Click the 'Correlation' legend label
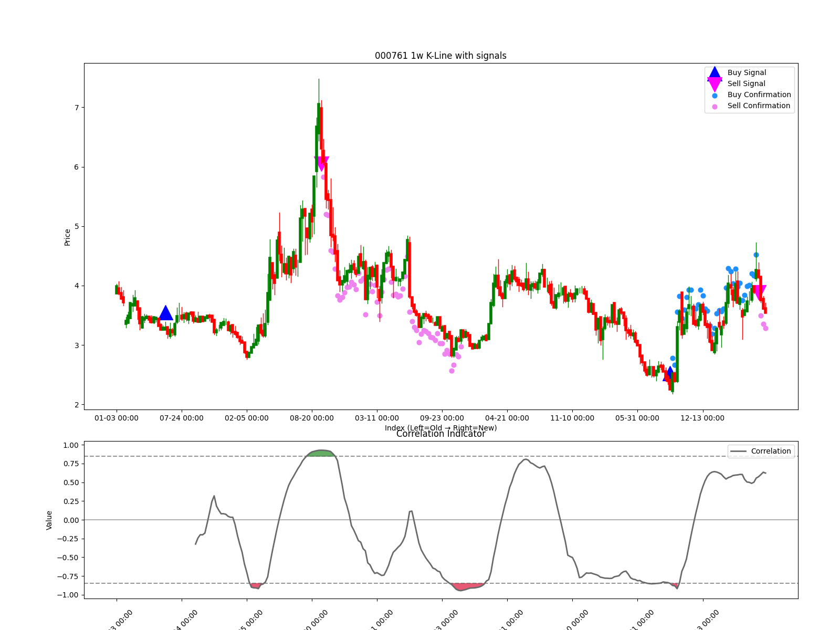The height and width of the screenshot is (630, 840). click(771, 451)
